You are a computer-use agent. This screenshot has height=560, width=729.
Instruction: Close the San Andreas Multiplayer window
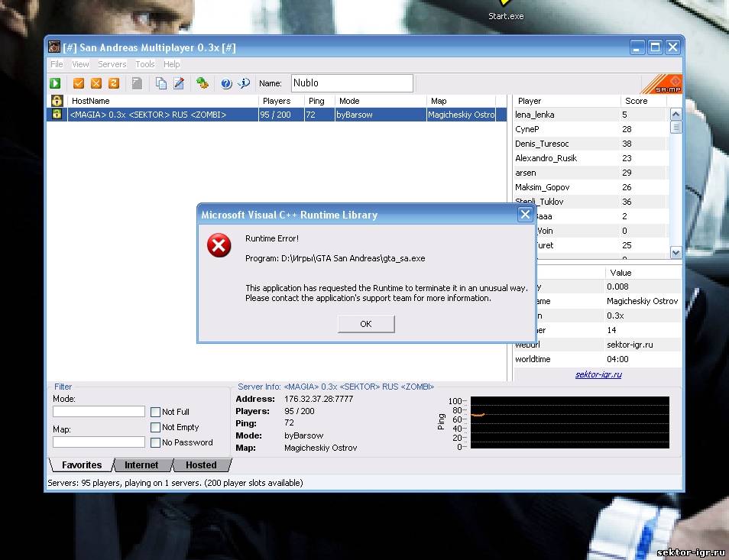coord(672,47)
